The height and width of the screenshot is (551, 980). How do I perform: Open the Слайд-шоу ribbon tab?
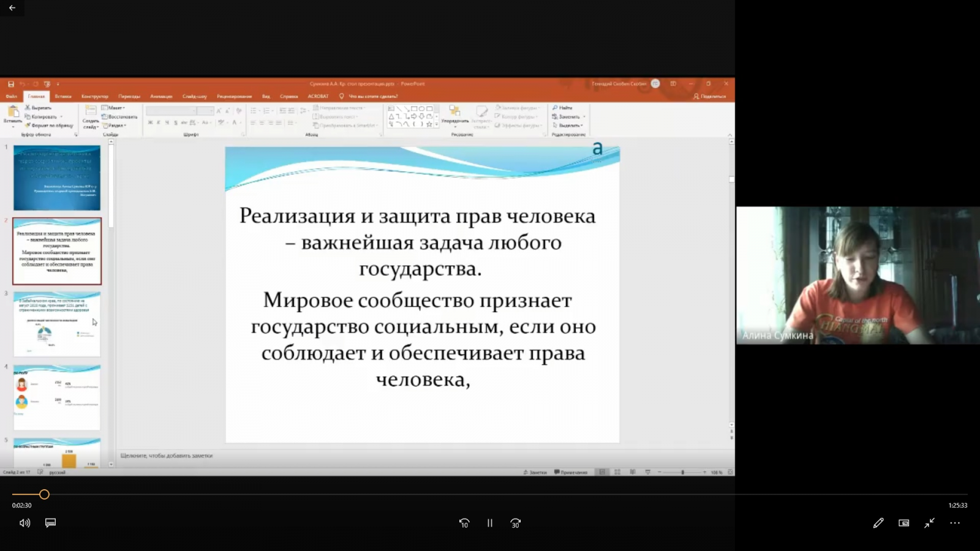[195, 96]
